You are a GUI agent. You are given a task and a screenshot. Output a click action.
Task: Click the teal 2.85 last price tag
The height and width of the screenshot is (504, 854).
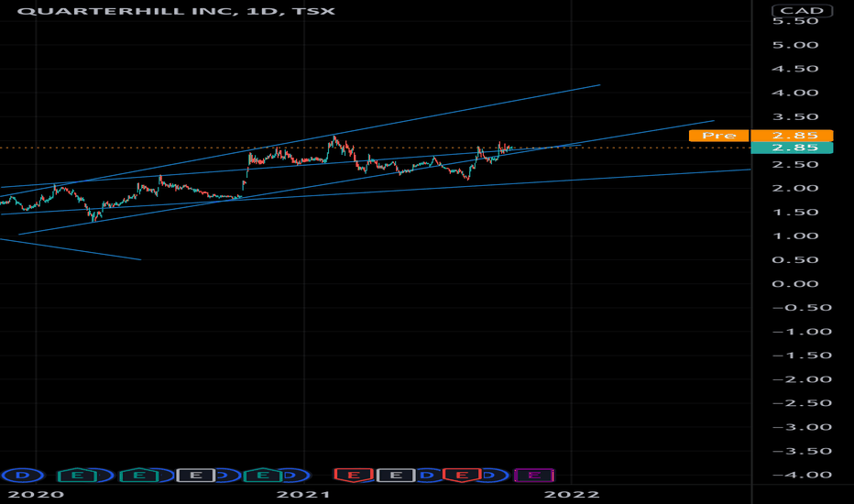click(792, 148)
